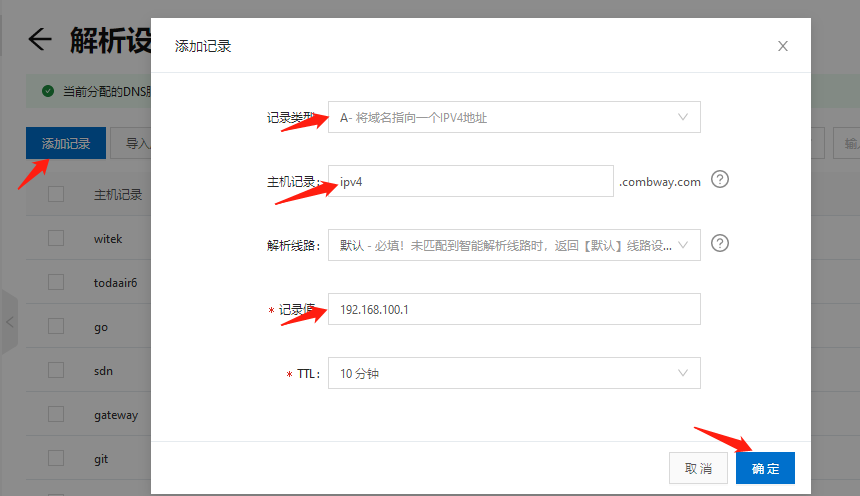Image resolution: width=860 pixels, height=496 pixels.
Task: Expand the left sidebar collapse handle
Action: 9,322
